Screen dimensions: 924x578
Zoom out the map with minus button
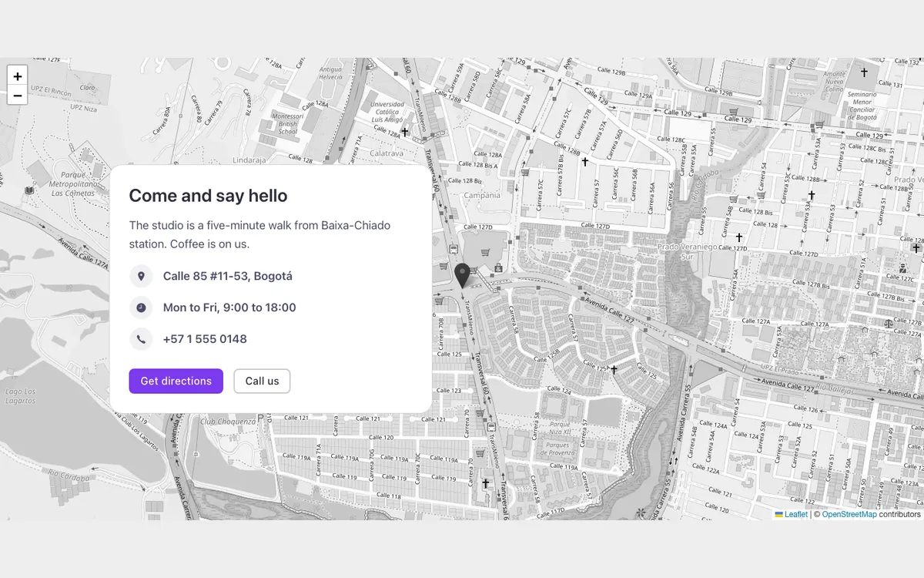[18, 96]
